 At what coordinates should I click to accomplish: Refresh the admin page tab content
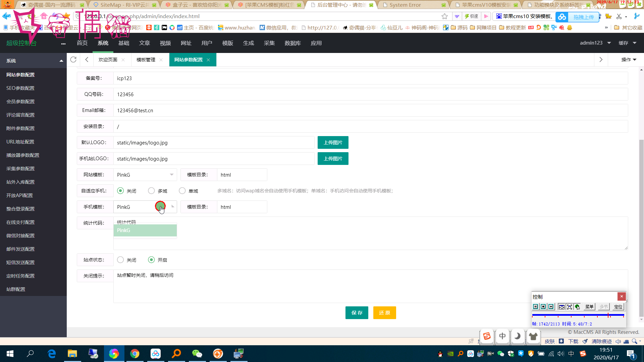pyautogui.click(x=73, y=60)
